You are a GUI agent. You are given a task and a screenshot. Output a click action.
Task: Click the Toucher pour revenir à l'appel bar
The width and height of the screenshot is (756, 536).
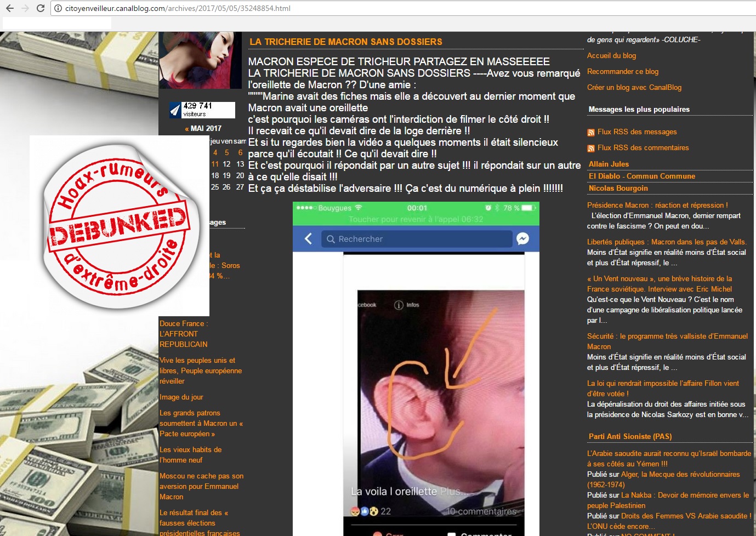[416, 219]
